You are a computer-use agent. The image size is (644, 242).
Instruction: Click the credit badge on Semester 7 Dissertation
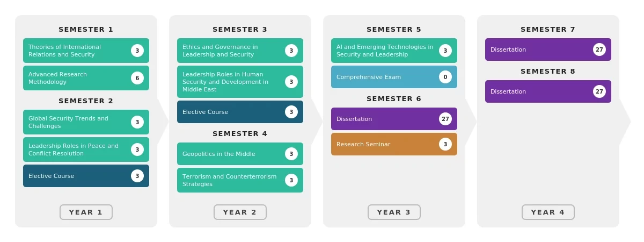599,49
